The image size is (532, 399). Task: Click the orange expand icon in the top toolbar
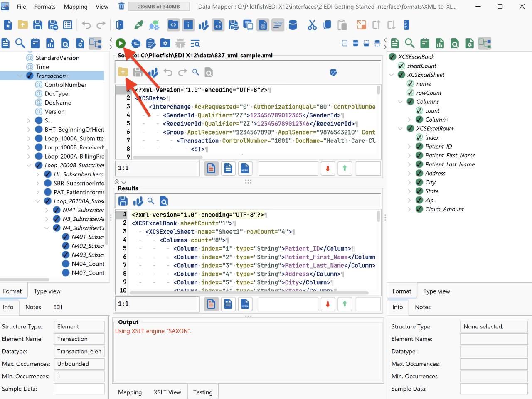(362, 25)
